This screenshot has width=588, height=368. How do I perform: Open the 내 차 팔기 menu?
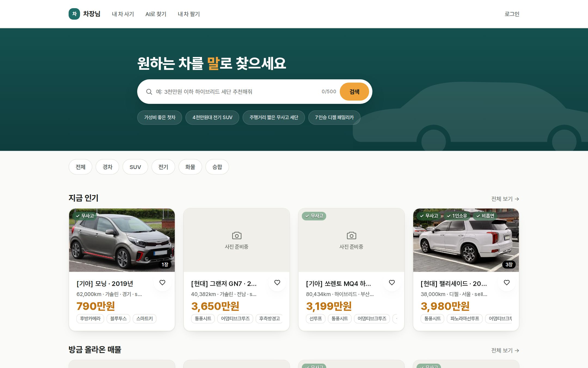189,14
